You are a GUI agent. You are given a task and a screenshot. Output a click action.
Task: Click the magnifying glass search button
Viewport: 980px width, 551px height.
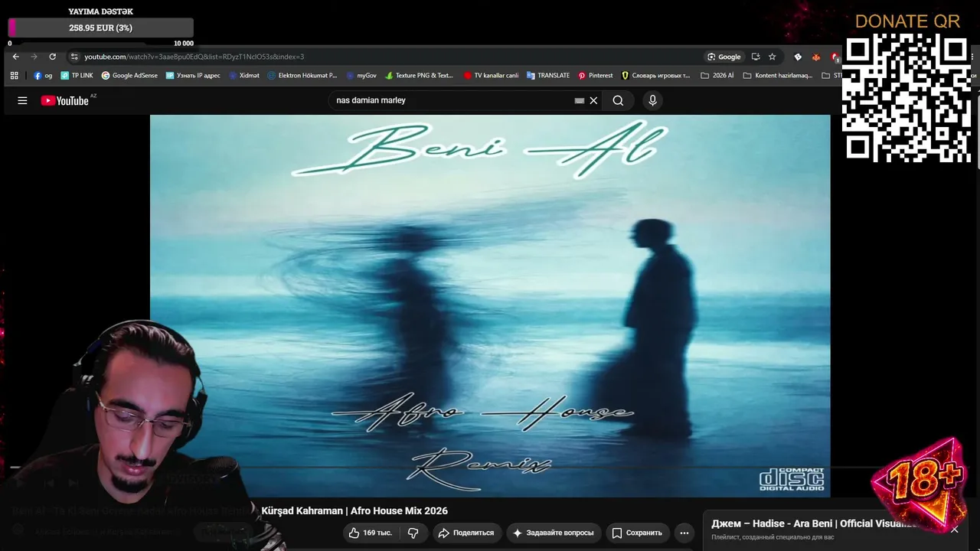[618, 100]
